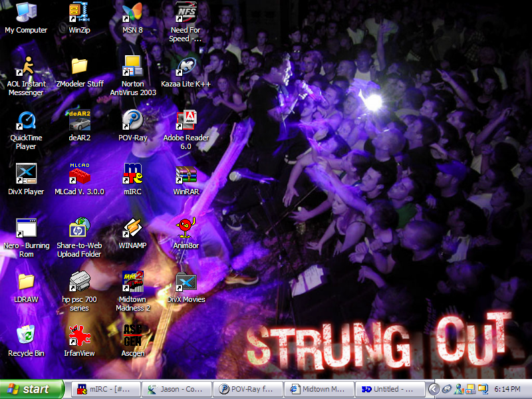Viewport: 532px width, 399px height.
Task: Click the taskbar clock showing 6:14 PM
Action: click(x=507, y=389)
